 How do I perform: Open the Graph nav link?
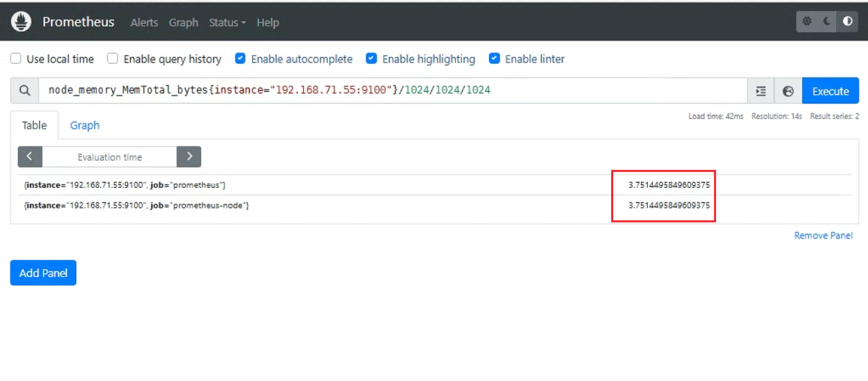(183, 22)
